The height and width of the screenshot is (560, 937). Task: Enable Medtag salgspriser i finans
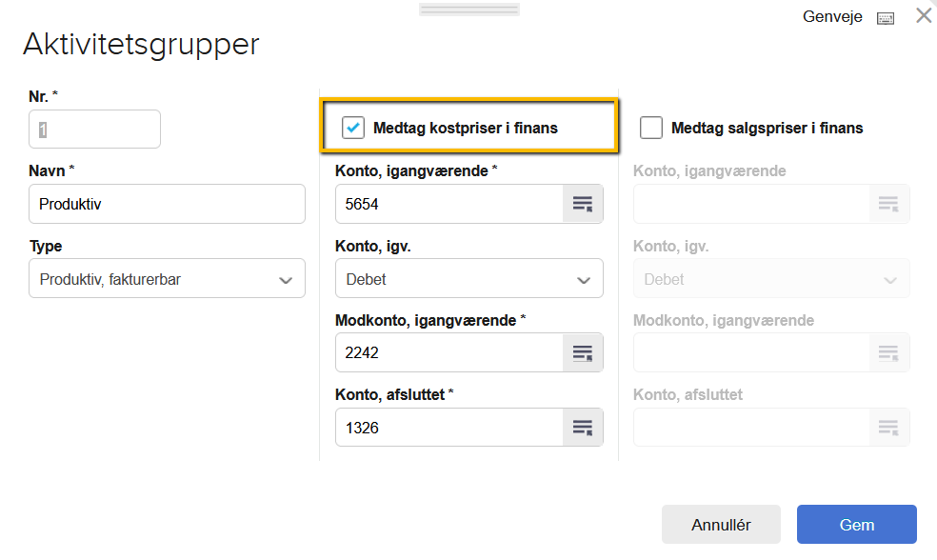[651, 126]
